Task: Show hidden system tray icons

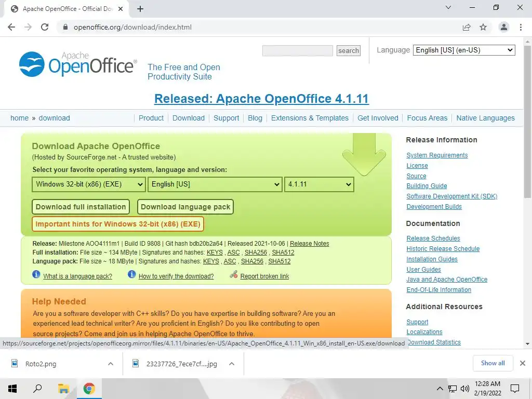Action: pos(440,389)
